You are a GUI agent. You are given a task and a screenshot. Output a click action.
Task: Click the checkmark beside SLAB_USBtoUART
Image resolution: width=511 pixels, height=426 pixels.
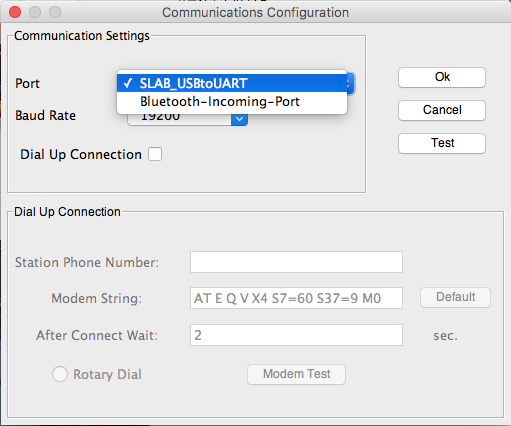click(128, 83)
